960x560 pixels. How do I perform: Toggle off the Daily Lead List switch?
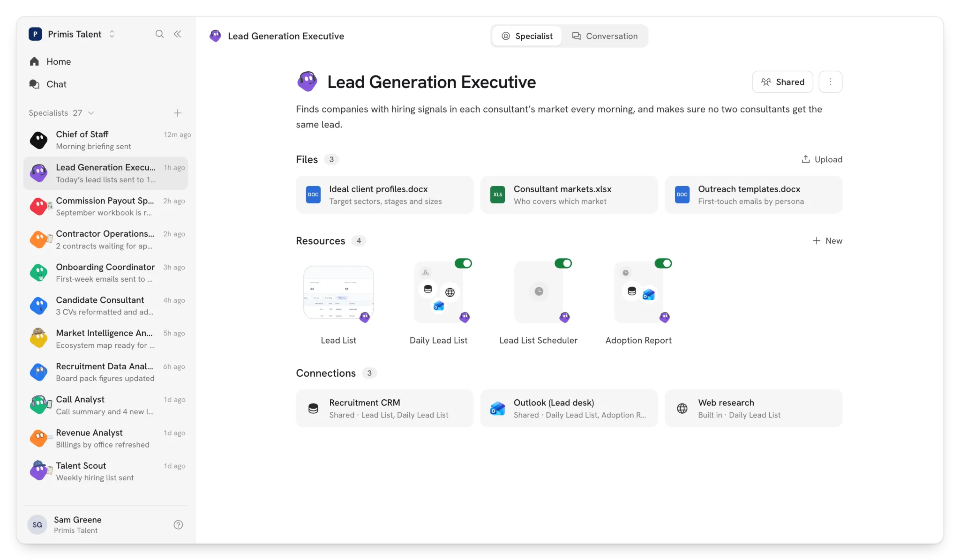tap(463, 263)
